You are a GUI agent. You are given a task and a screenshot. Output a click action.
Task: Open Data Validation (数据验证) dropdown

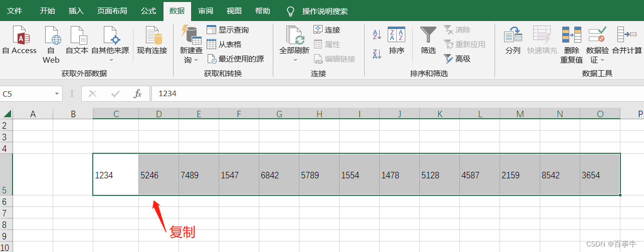click(597, 45)
